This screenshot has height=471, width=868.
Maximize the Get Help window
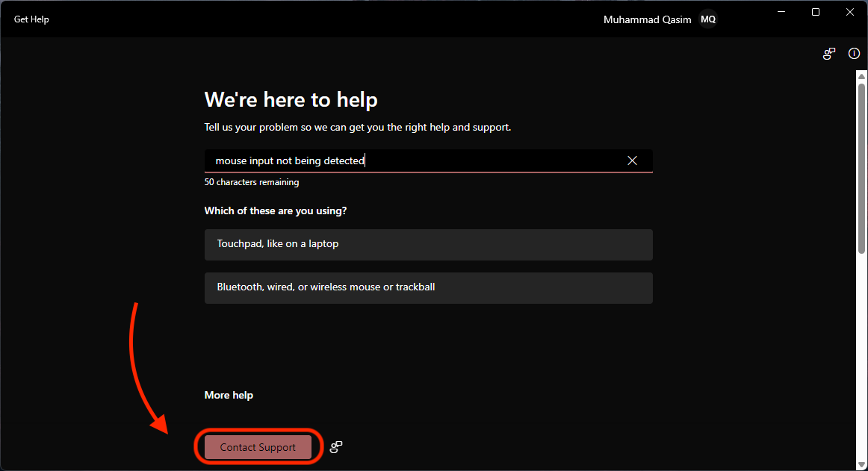[x=816, y=12]
